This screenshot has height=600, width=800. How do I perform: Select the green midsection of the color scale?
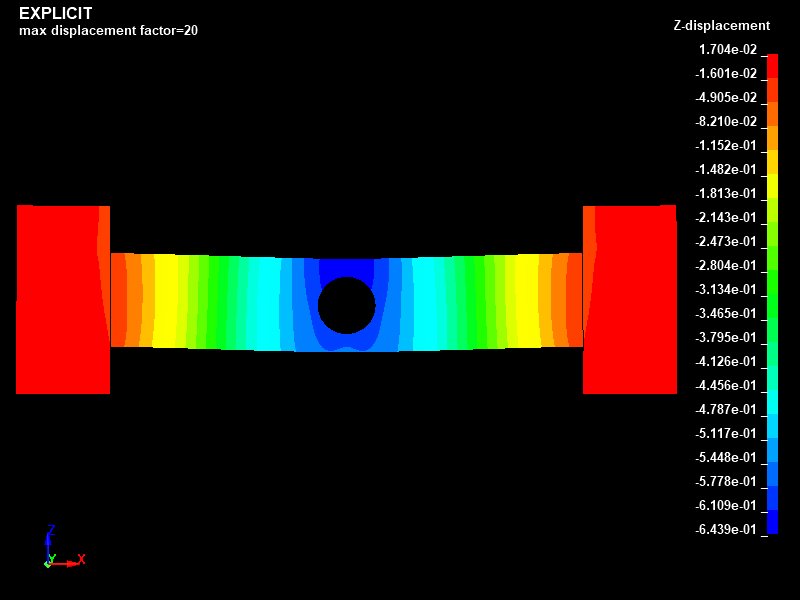pyautogui.click(x=770, y=290)
